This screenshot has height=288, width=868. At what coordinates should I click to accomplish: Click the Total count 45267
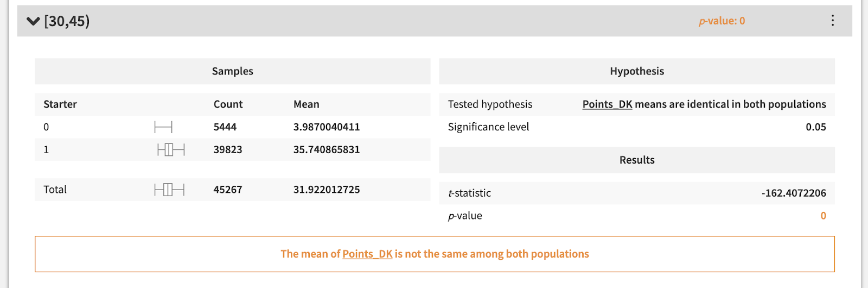pyautogui.click(x=228, y=190)
